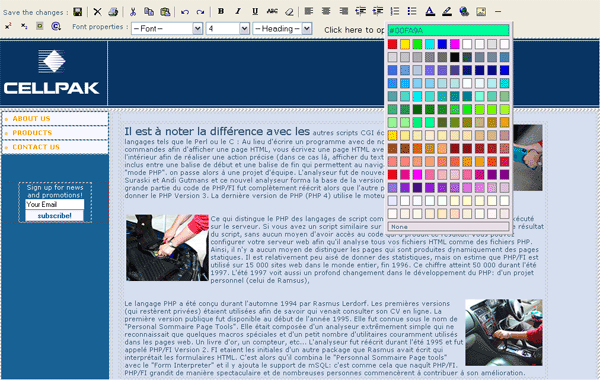Apply subscript formatting
Screen dimensions: 600x380
[x=24, y=26]
